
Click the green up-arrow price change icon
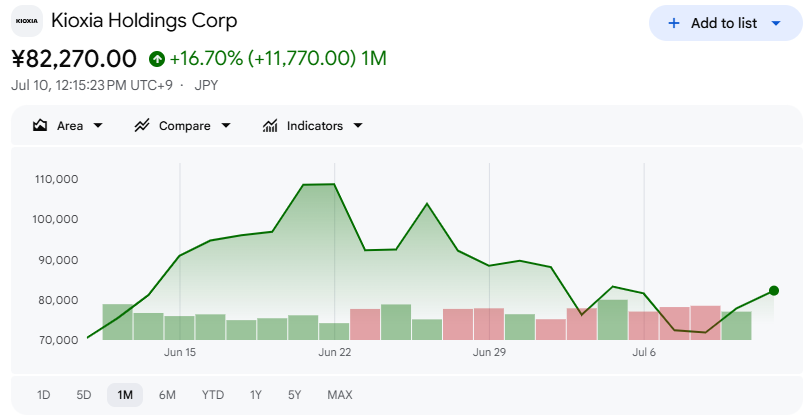(156, 59)
